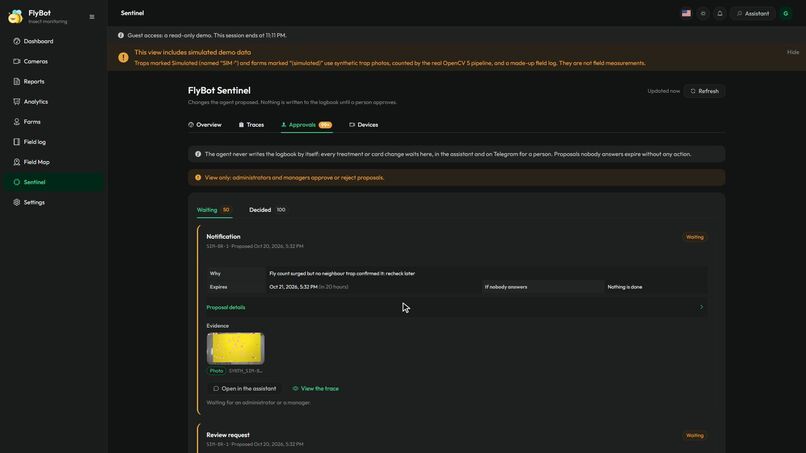Toggle the theme using the sun icon

tap(703, 13)
